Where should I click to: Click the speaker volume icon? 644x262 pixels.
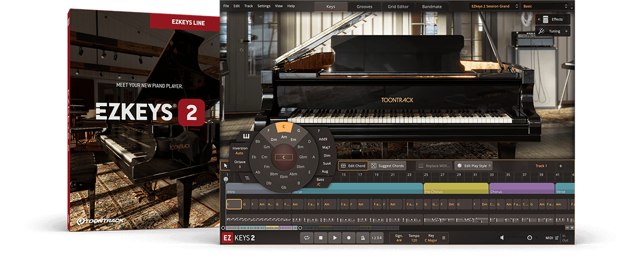[502, 237]
